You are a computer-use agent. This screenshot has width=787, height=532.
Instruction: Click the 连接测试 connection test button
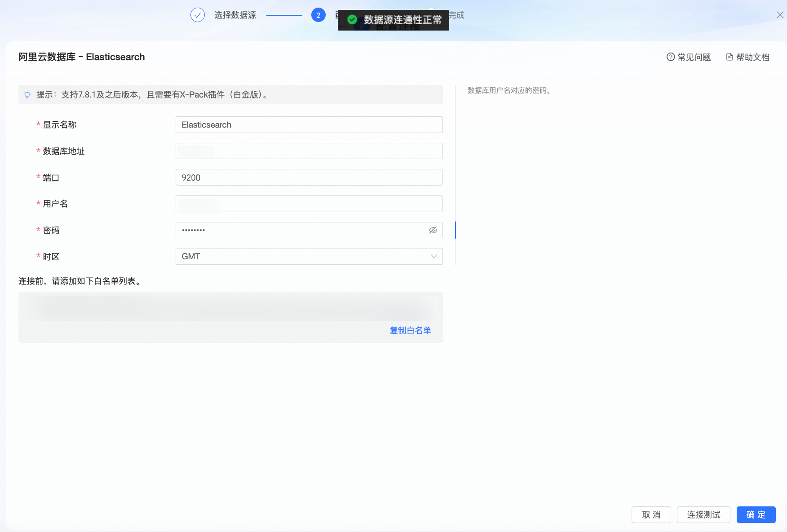[x=703, y=514]
